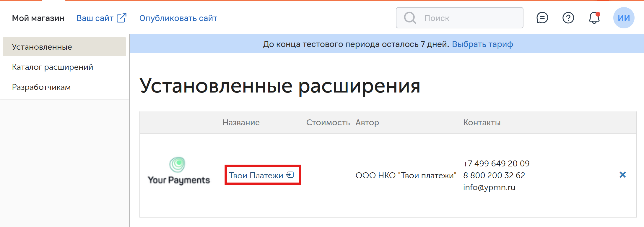Image resolution: width=644 pixels, height=227 pixels.
Task: Click the phone number 8 800 200 32 62
Action: pos(494,175)
